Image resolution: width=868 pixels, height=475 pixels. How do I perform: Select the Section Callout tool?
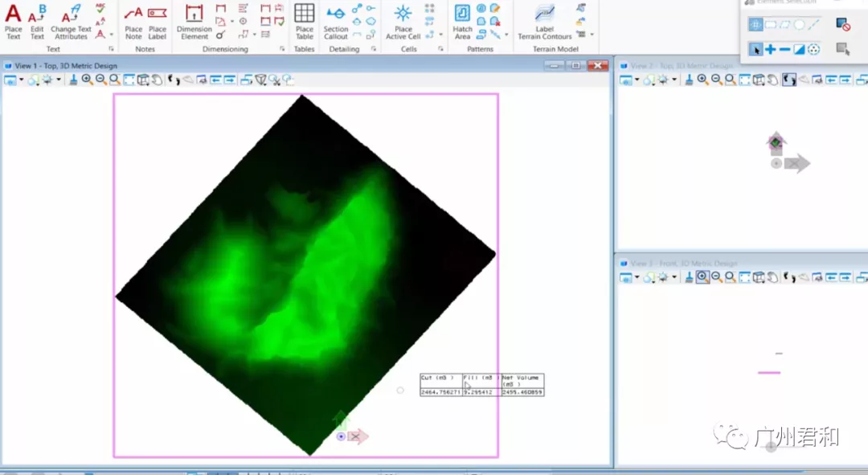335,23
